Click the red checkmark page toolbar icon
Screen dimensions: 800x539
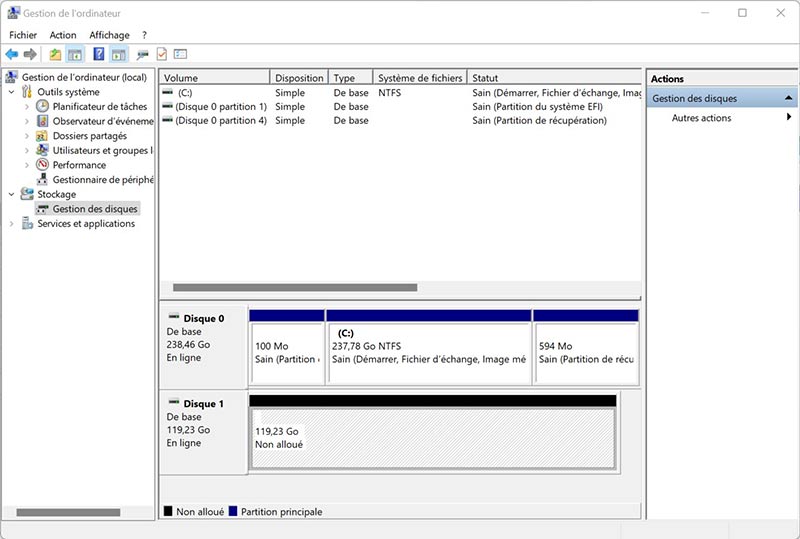pyautogui.click(x=162, y=54)
